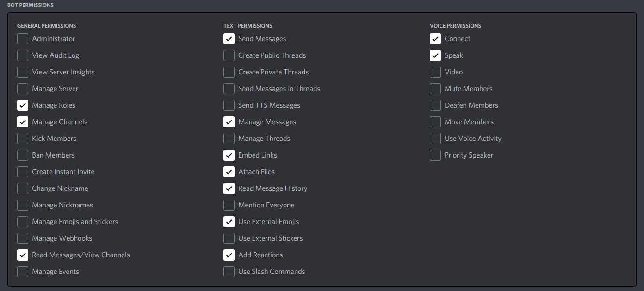Disable the Speak voice permission
The width and height of the screenshot is (644, 291).
click(435, 55)
